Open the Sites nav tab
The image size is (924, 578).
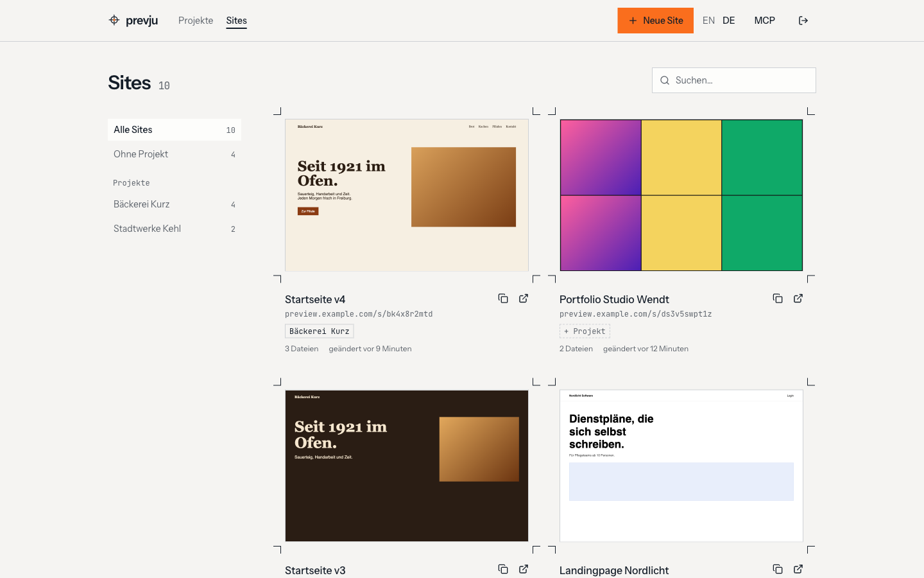point(236,21)
